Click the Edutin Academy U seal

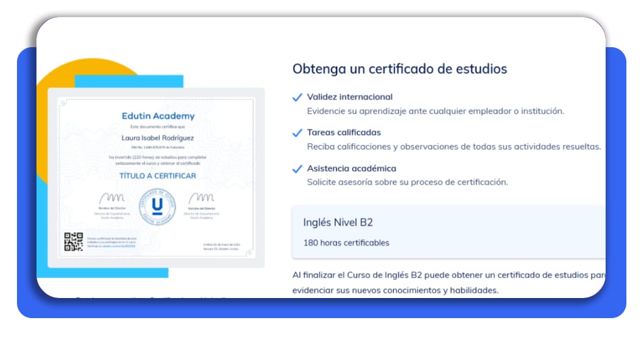pyautogui.click(x=157, y=206)
